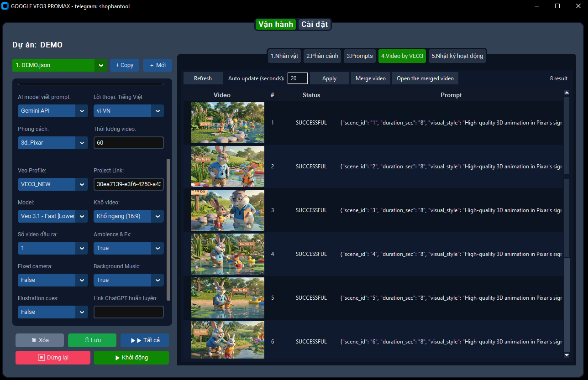Click the Xóa delete button
588x380 pixels.
(x=40, y=340)
